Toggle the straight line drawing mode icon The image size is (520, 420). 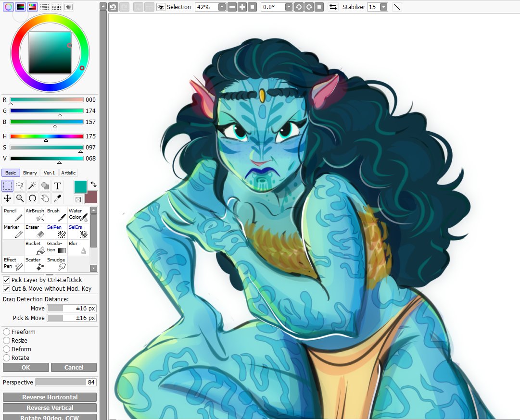tap(397, 7)
